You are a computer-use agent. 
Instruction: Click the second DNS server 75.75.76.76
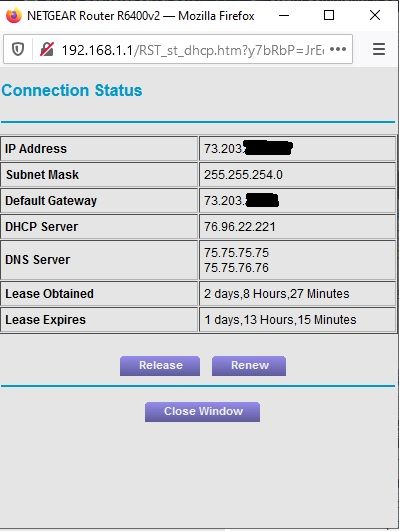pos(236,268)
